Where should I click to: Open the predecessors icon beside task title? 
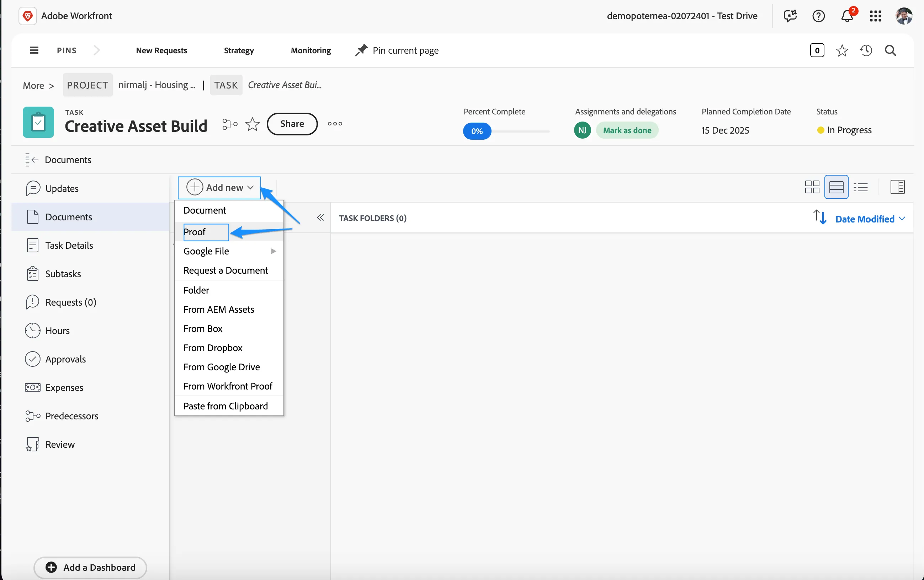point(229,124)
